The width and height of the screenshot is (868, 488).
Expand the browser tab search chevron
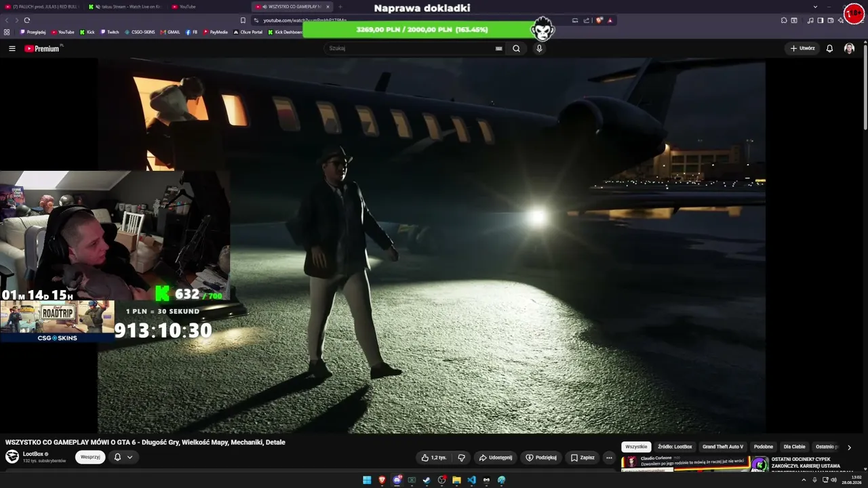[815, 7]
